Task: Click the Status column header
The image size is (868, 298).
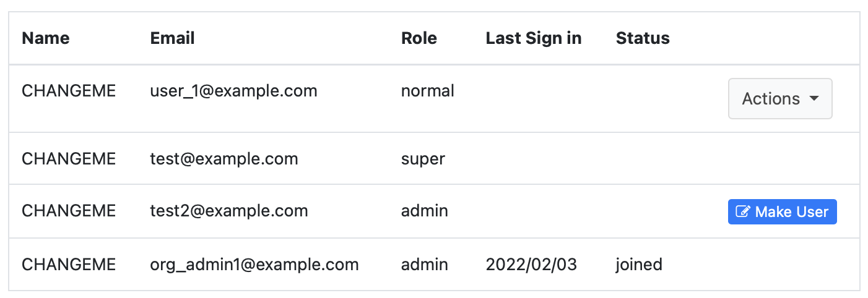Action: (x=643, y=38)
